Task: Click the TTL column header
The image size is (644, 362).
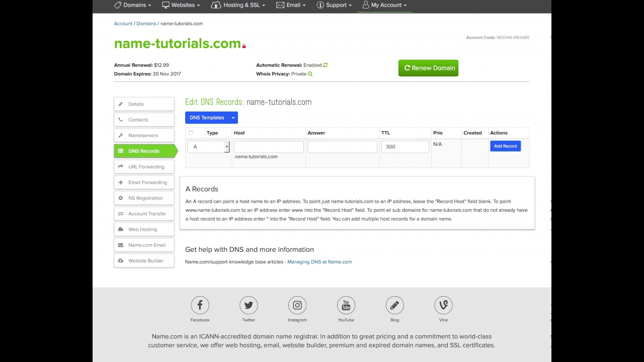Action: 385,133
